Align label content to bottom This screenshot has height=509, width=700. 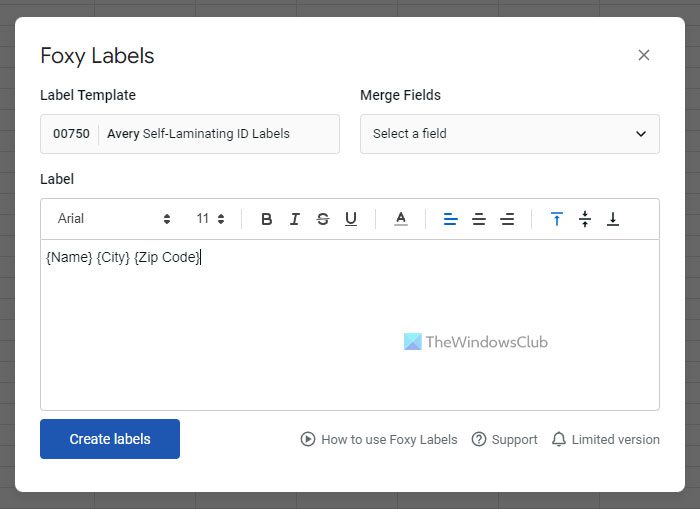(613, 219)
